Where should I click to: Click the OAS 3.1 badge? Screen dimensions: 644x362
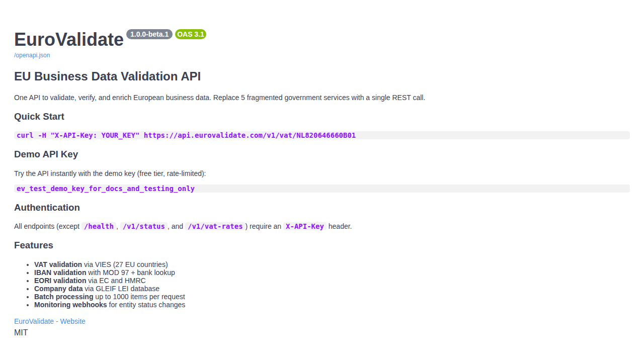click(191, 34)
